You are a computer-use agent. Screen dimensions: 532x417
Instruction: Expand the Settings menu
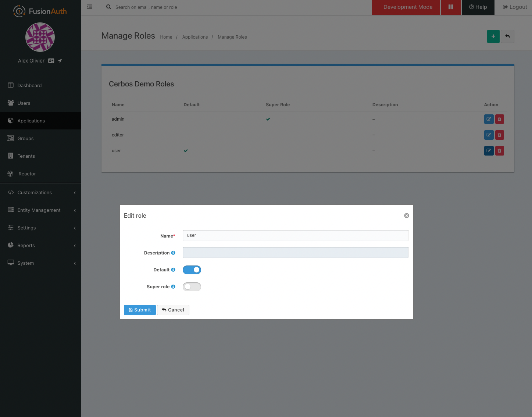pyautogui.click(x=26, y=228)
